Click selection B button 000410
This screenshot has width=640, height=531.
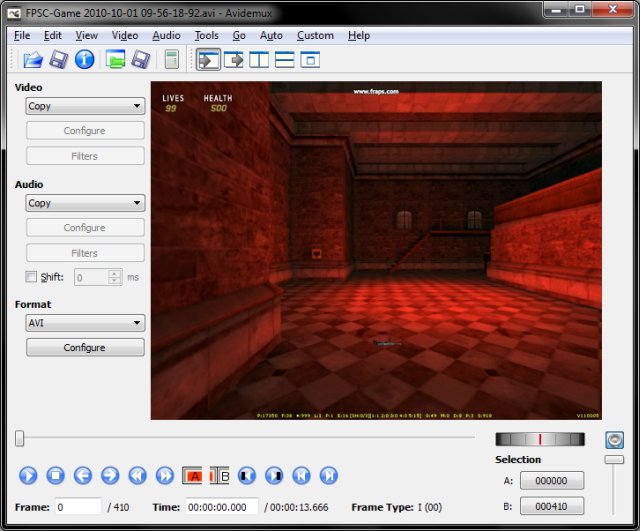point(552,506)
